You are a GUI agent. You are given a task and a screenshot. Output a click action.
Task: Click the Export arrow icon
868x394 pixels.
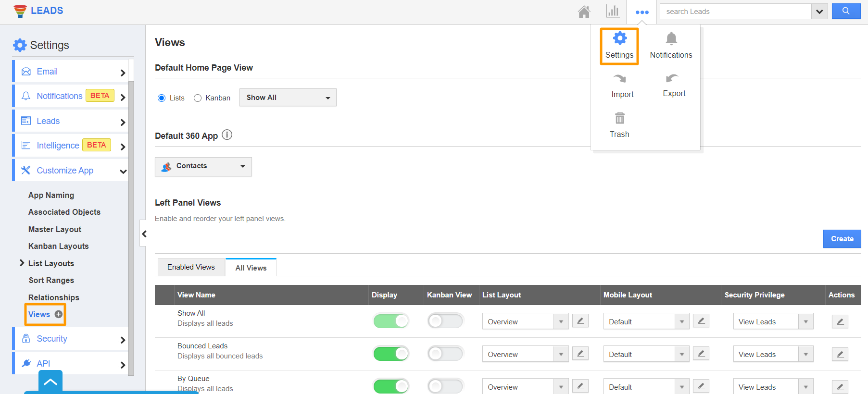(x=672, y=78)
